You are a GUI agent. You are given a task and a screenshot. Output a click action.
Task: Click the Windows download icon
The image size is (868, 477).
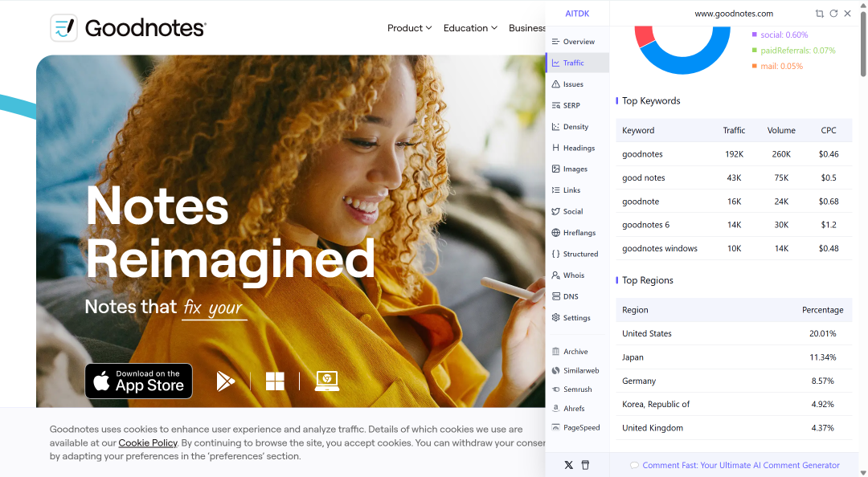275,381
